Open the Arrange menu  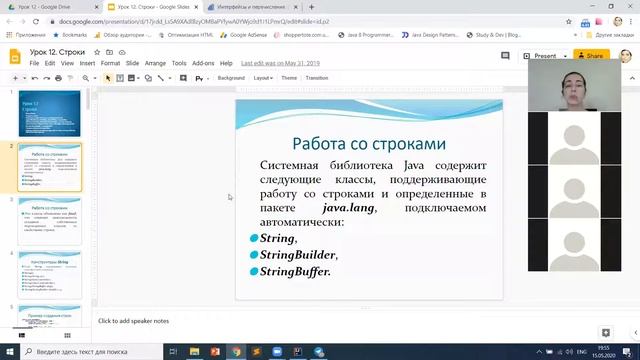(x=155, y=63)
